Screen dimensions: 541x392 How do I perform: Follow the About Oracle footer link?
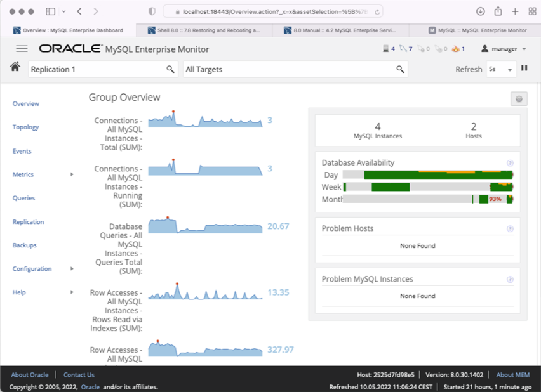[30, 375]
